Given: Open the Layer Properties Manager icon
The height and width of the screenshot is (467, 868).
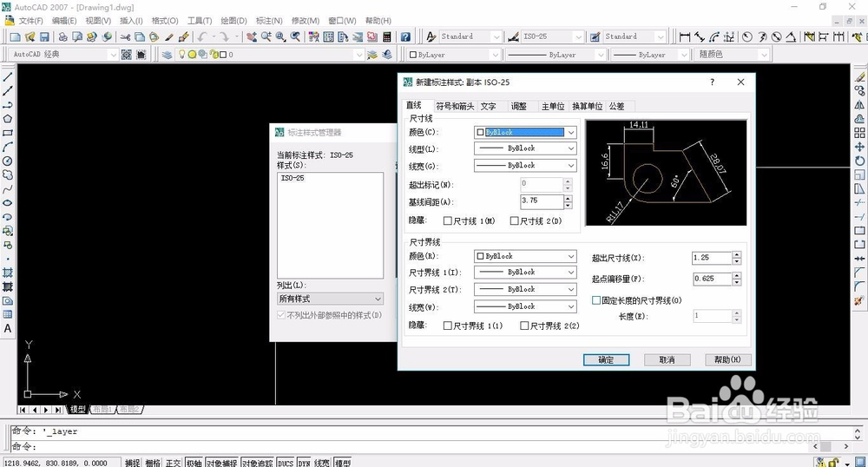Looking at the screenshot, I should (167, 54).
